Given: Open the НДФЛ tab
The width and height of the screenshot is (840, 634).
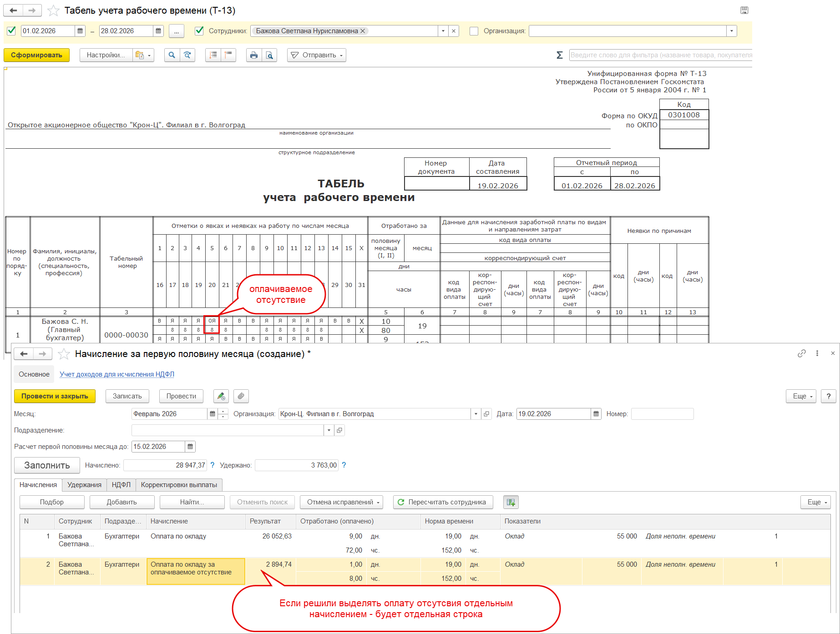Looking at the screenshot, I should [x=121, y=485].
